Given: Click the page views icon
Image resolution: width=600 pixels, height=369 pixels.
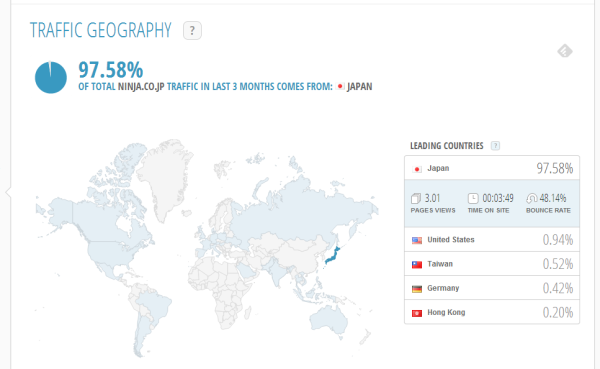Looking at the screenshot, I should (416, 198).
